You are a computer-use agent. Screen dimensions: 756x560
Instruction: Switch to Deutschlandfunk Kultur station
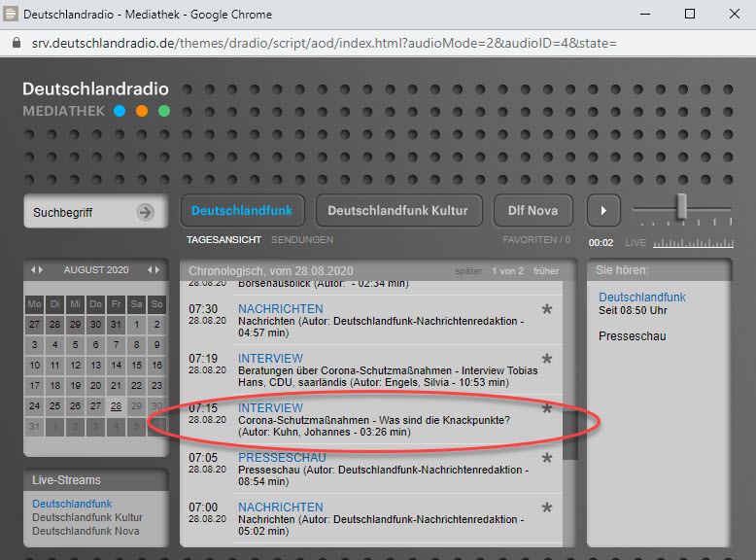pos(397,210)
